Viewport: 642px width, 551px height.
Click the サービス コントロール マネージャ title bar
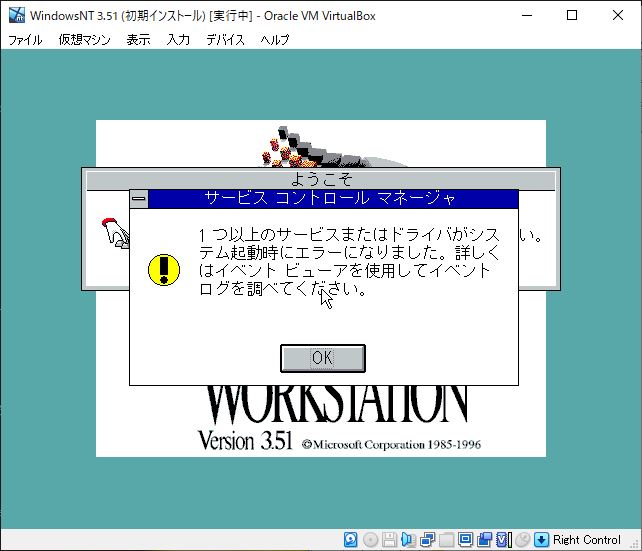click(x=330, y=199)
